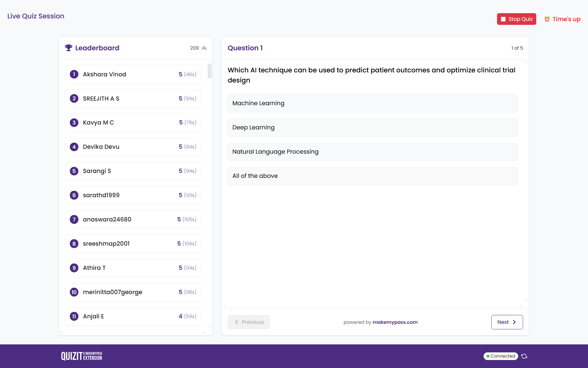
Task: Select the All of the above answer option
Action: pos(372,176)
